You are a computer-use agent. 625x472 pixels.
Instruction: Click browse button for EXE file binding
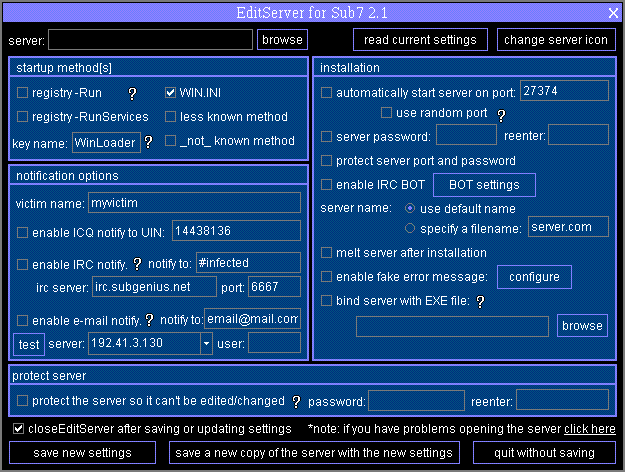pos(582,325)
